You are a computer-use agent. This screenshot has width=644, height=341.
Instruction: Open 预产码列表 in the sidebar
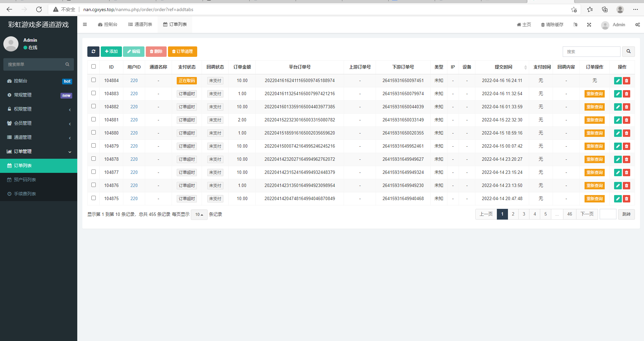click(x=25, y=180)
